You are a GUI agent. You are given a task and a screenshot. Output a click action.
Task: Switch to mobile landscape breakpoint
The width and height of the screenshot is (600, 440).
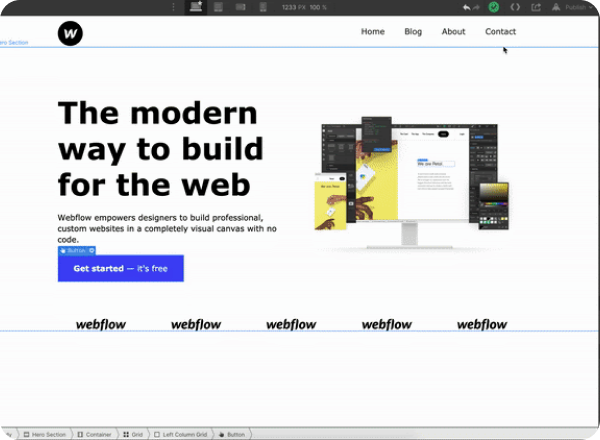coord(241,7)
